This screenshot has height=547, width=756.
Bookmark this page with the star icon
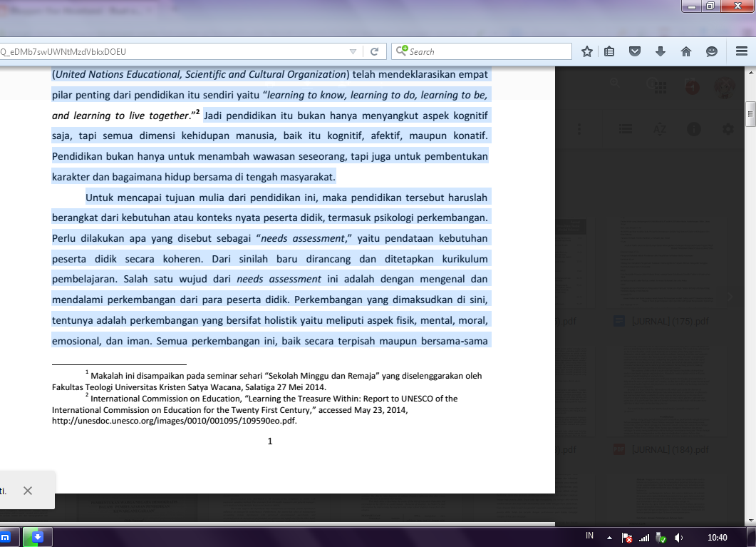click(x=586, y=51)
